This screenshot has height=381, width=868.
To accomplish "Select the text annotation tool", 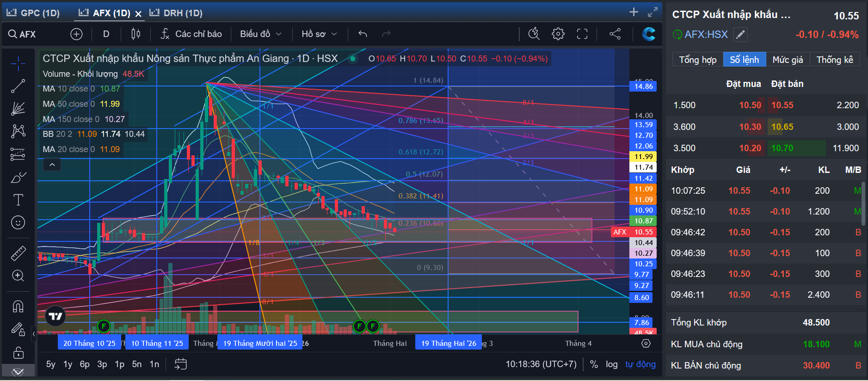I will pos(18,200).
